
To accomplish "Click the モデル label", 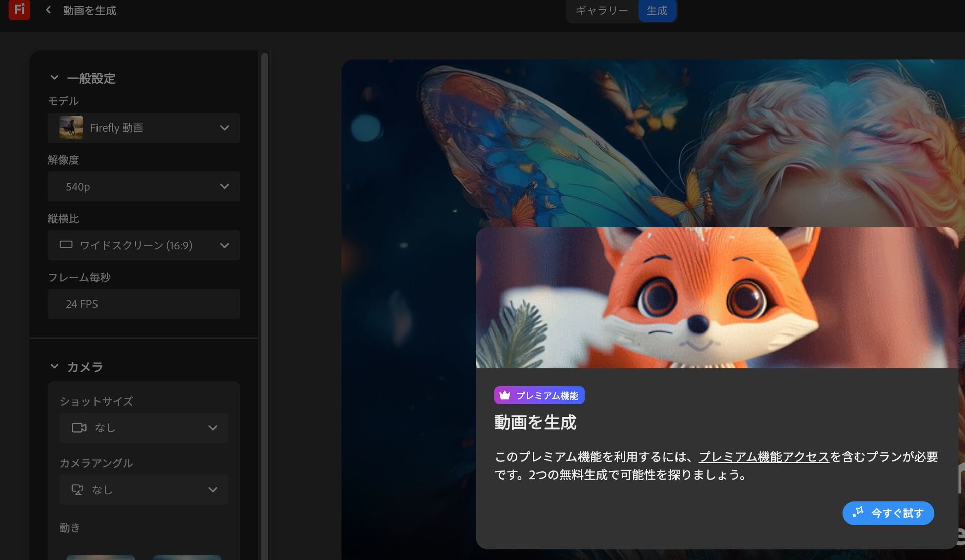I will [63, 101].
